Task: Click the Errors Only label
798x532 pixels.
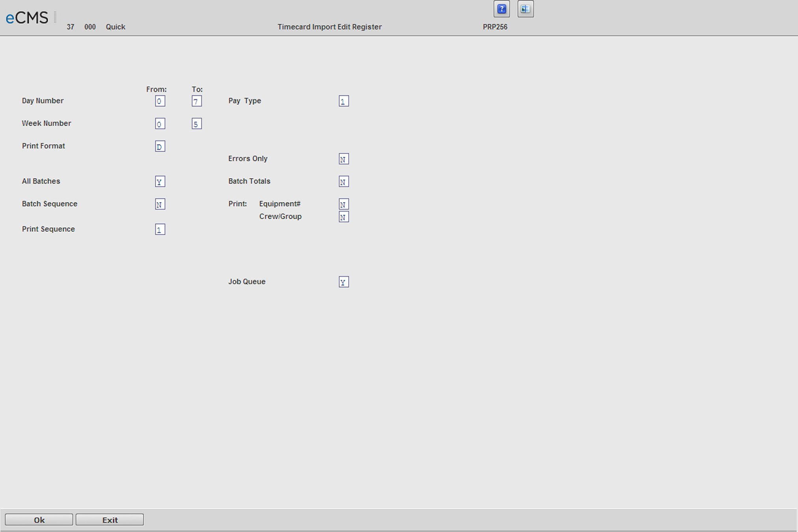Action: [x=248, y=158]
